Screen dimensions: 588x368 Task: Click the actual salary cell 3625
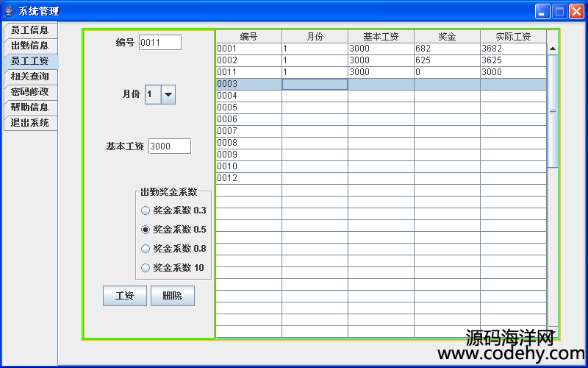click(513, 60)
